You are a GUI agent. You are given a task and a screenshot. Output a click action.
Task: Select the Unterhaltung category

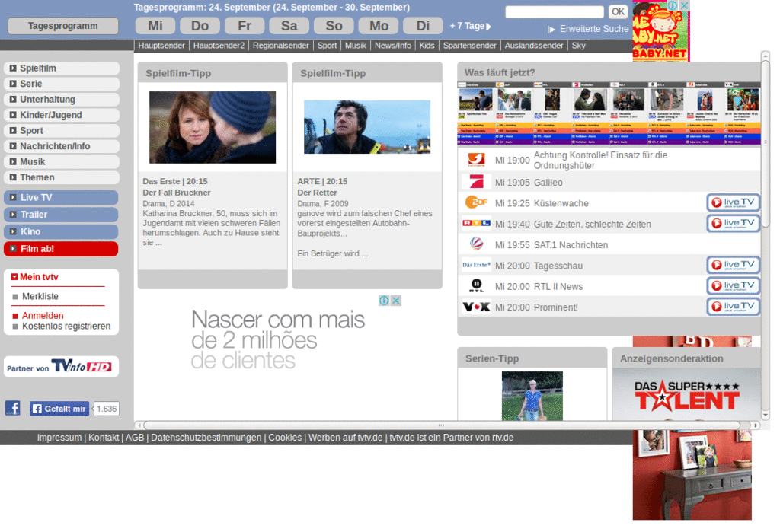(61, 100)
